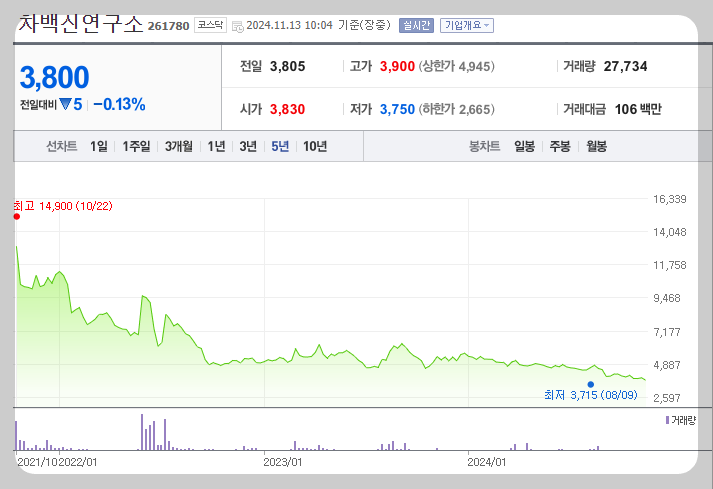Select the 10년 line chart tab
713x489 pixels.
pos(315,146)
